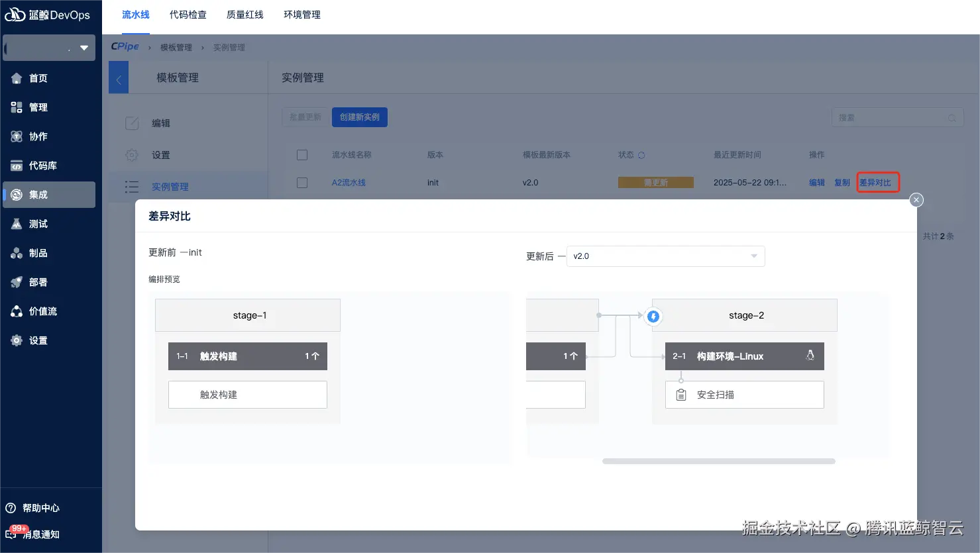This screenshot has height=553, width=980.
Task: Check the checkbox for the A2流水线 row
Action: pos(301,182)
